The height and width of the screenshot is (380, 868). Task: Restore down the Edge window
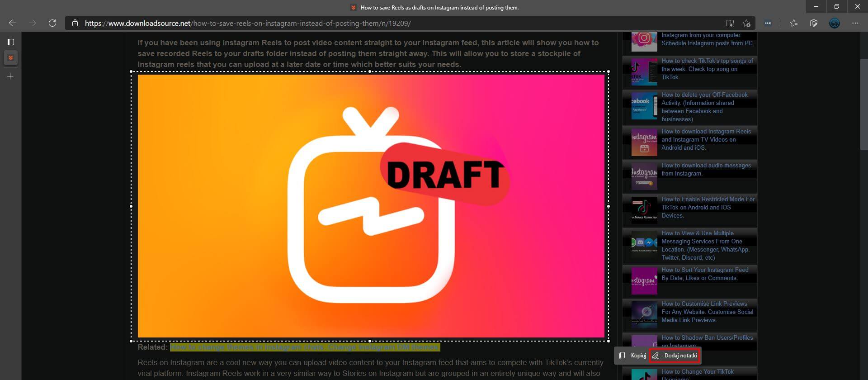click(836, 7)
